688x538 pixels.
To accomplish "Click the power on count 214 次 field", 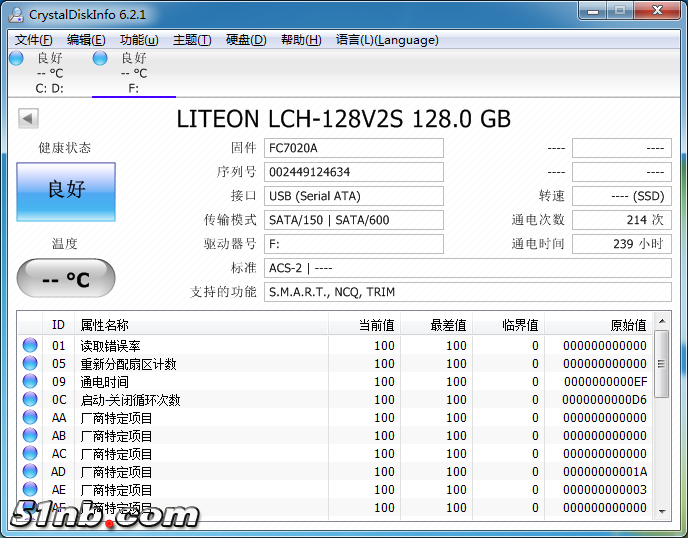I will point(622,220).
